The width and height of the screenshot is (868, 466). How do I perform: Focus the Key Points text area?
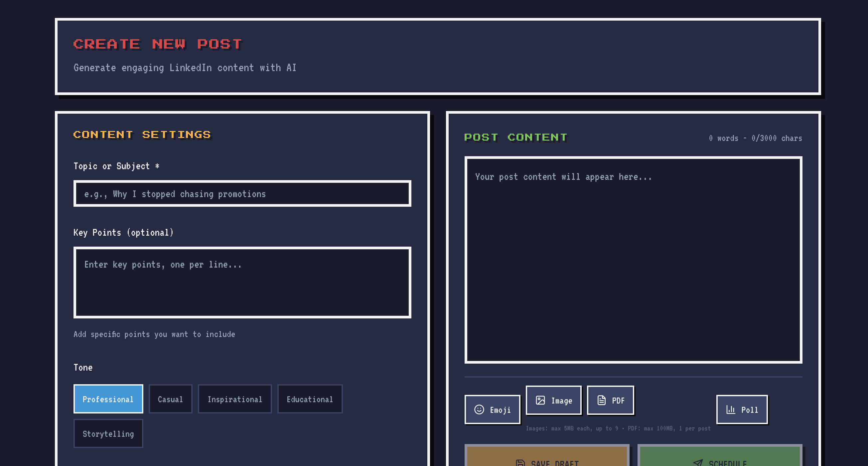point(242,283)
